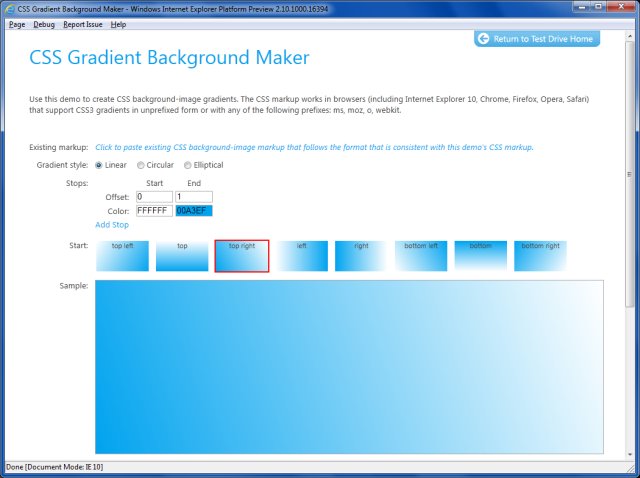The height and width of the screenshot is (478, 640).
Task: Open the Report Issue menu
Action: (x=83, y=24)
